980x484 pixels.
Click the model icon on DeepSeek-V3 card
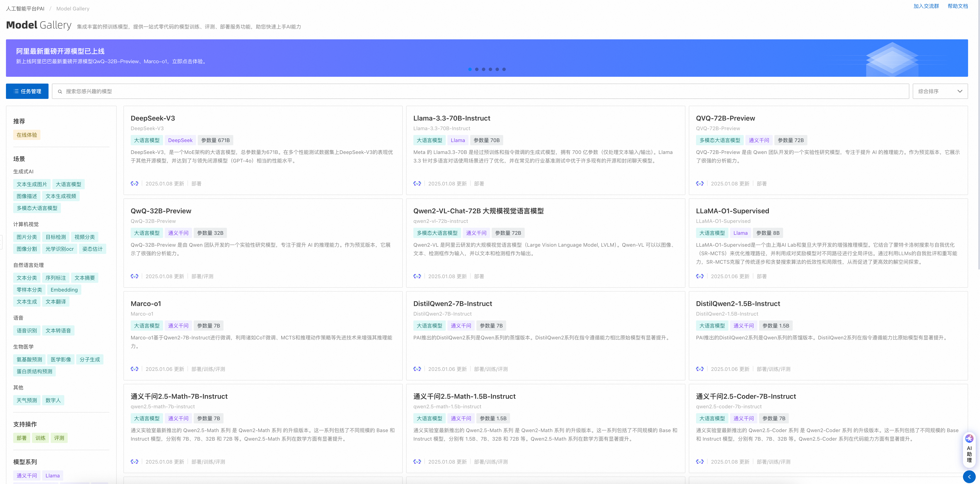click(x=134, y=184)
